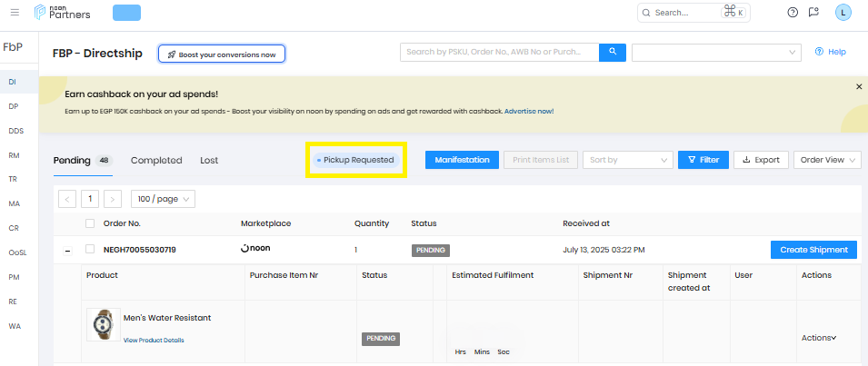Open View Product Details link
Image resolution: width=868 pixels, height=366 pixels.
pyautogui.click(x=154, y=340)
